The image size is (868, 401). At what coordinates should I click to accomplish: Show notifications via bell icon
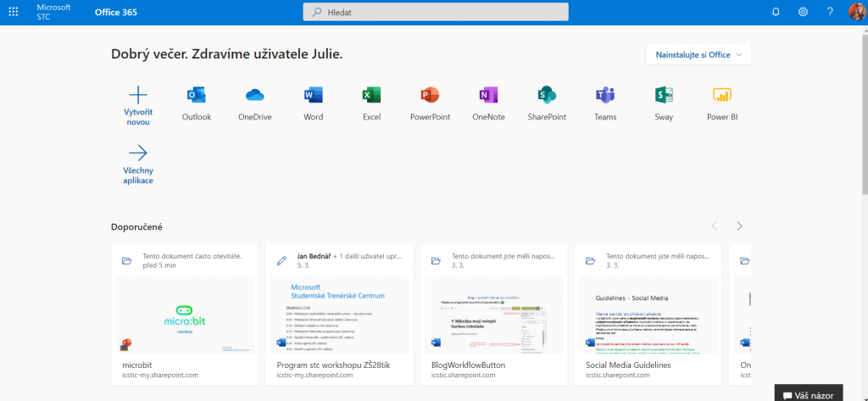click(x=776, y=12)
